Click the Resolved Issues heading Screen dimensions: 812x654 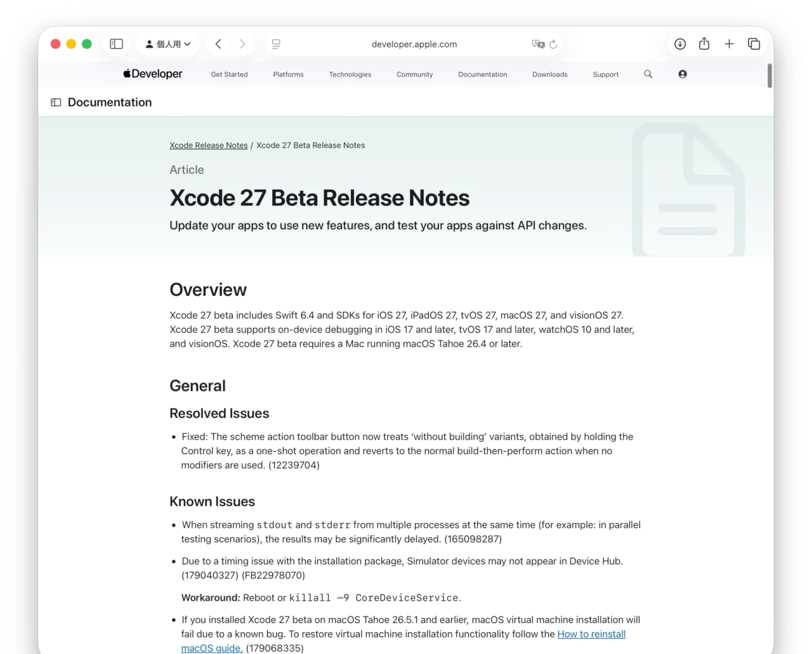tap(219, 414)
